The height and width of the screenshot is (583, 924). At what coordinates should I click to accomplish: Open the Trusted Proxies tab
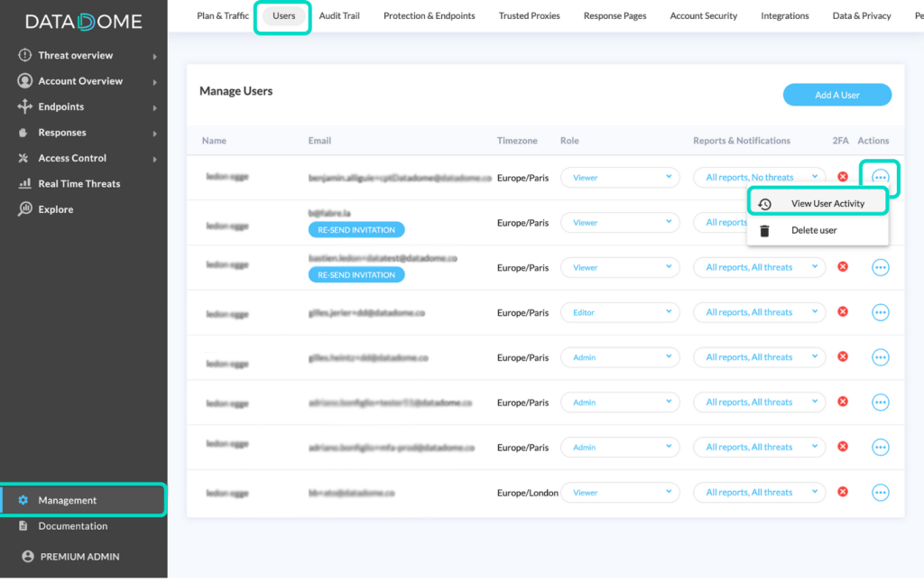tap(529, 15)
